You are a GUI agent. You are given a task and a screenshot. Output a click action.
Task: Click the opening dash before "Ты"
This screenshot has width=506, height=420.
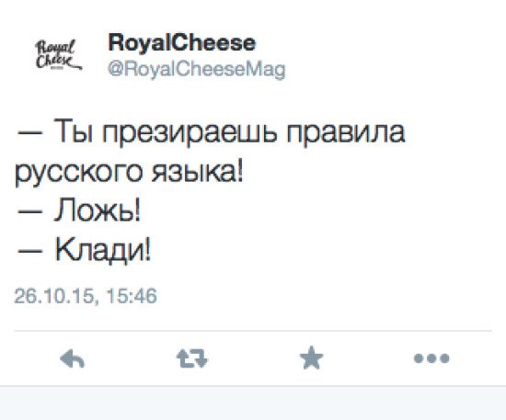30,133
